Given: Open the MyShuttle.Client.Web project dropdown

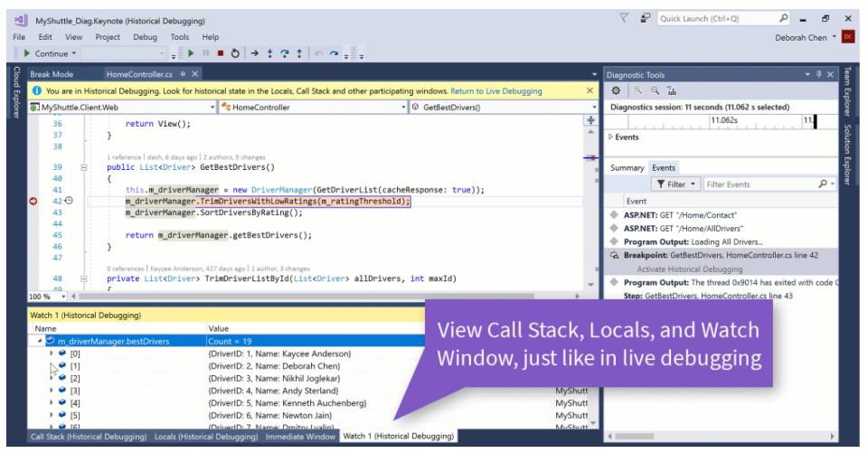Looking at the screenshot, I should (212, 107).
